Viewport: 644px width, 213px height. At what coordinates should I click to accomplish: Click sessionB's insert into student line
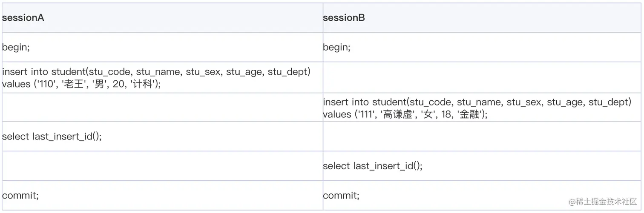[x=477, y=102]
